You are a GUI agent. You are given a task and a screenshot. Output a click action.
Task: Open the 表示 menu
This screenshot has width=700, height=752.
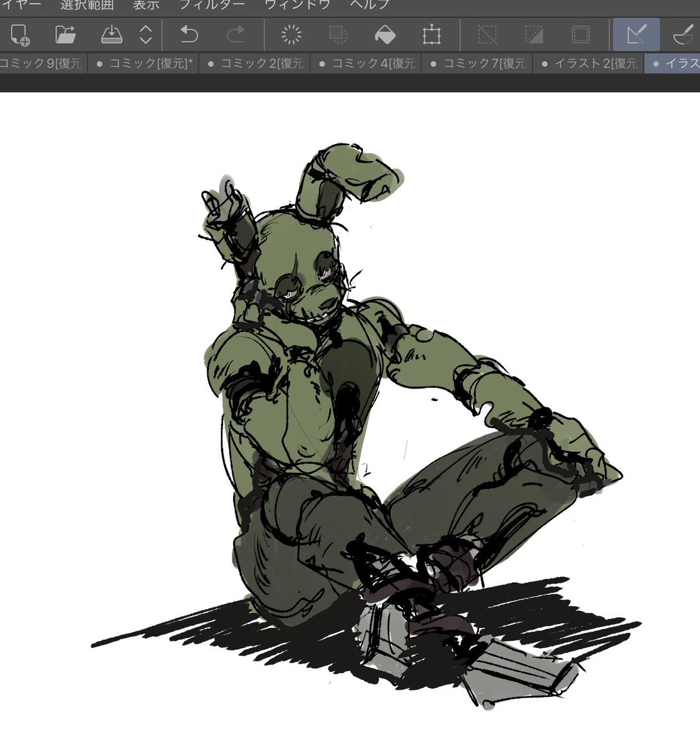(x=147, y=5)
